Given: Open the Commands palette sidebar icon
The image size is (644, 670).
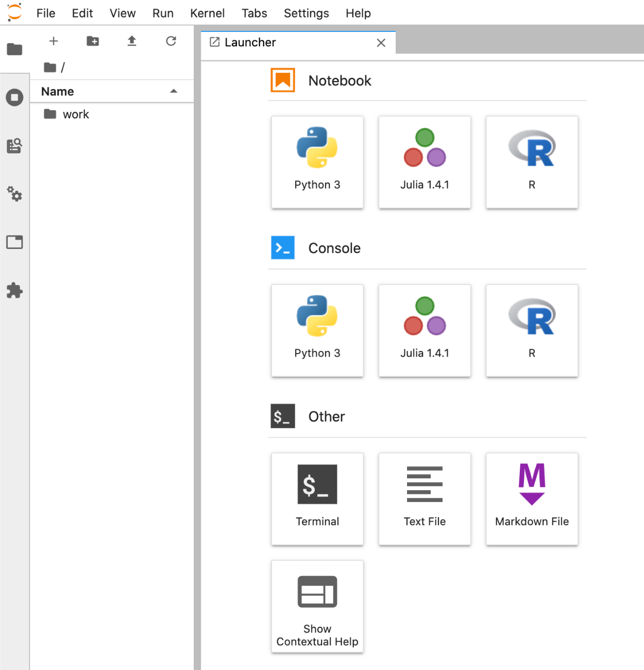Looking at the screenshot, I should pyautogui.click(x=14, y=146).
